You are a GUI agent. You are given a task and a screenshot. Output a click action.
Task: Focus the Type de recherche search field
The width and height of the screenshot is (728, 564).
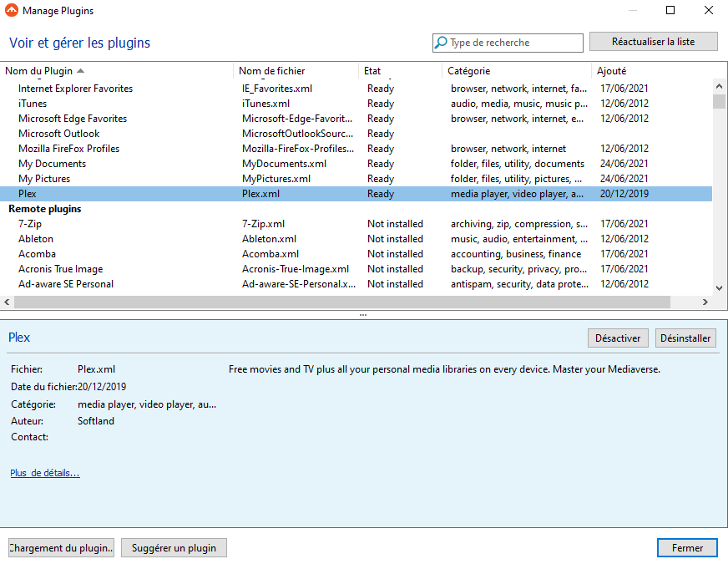tap(508, 43)
